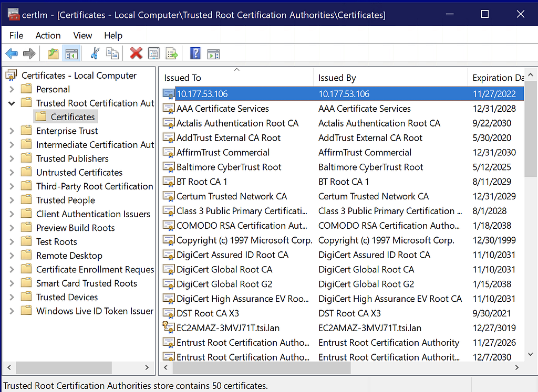Click the Copy toolbar icon
Viewport: 538px width, 392px height.
[112, 54]
